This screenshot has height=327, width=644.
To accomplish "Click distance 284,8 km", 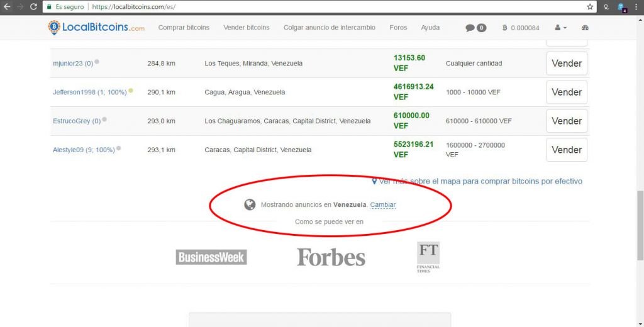I will click(x=161, y=64).
